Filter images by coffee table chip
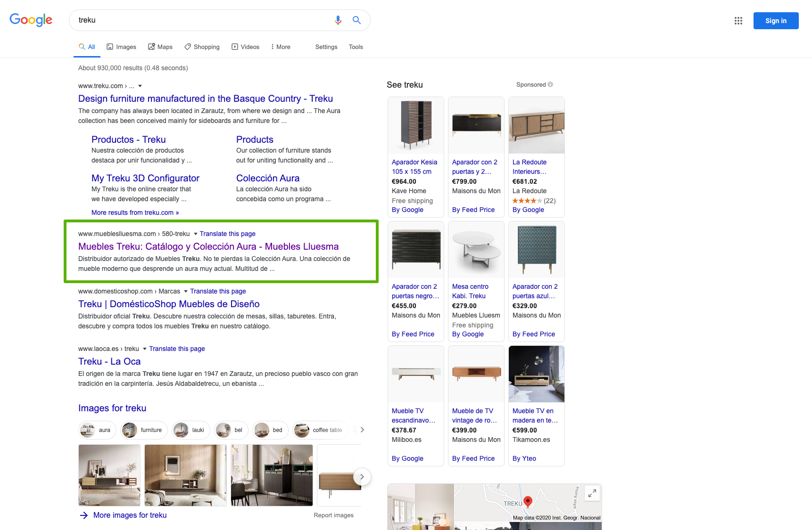The height and width of the screenshot is (530, 812). (x=320, y=430)
